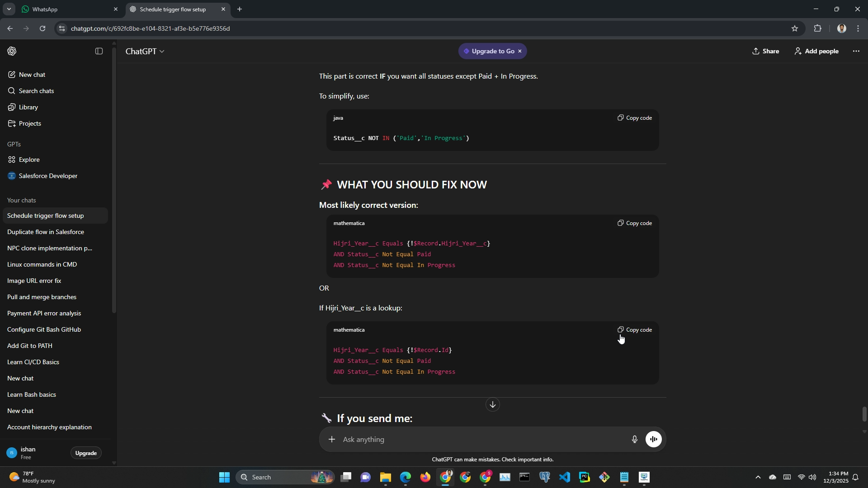Screen dimensions: 868x488
Task: Click the Upgrade button near ishan profile
Action: (x=86, y=453)
